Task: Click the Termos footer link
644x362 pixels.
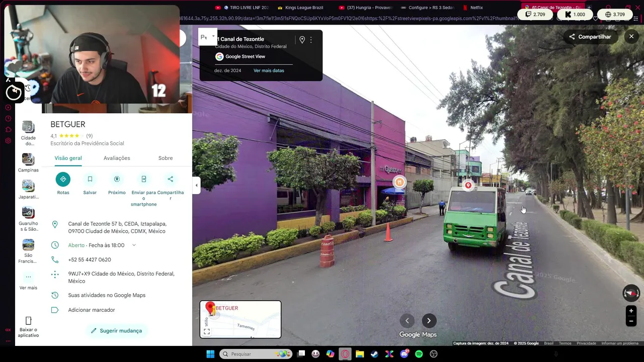Action: [x=565, y=343]
